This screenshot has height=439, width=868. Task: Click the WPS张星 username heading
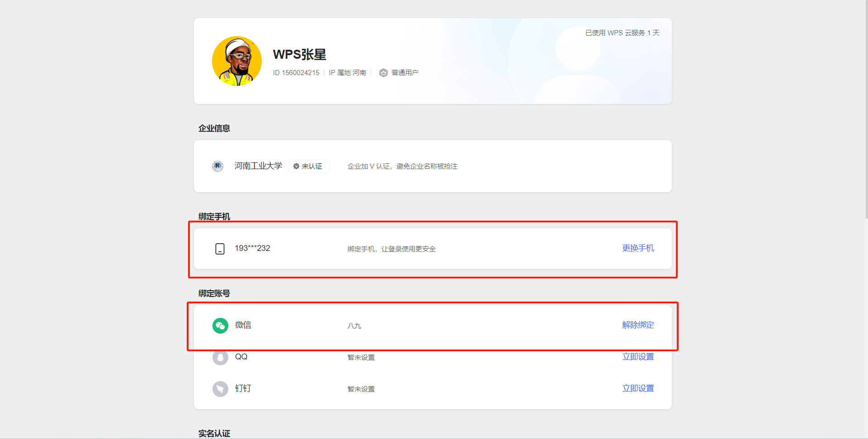(x=299, y=55)
